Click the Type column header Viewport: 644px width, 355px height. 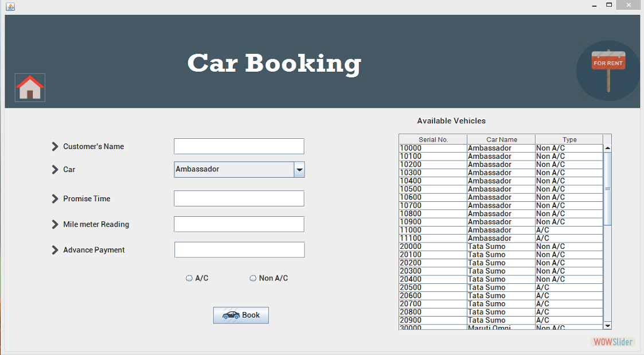pos(569,140)
